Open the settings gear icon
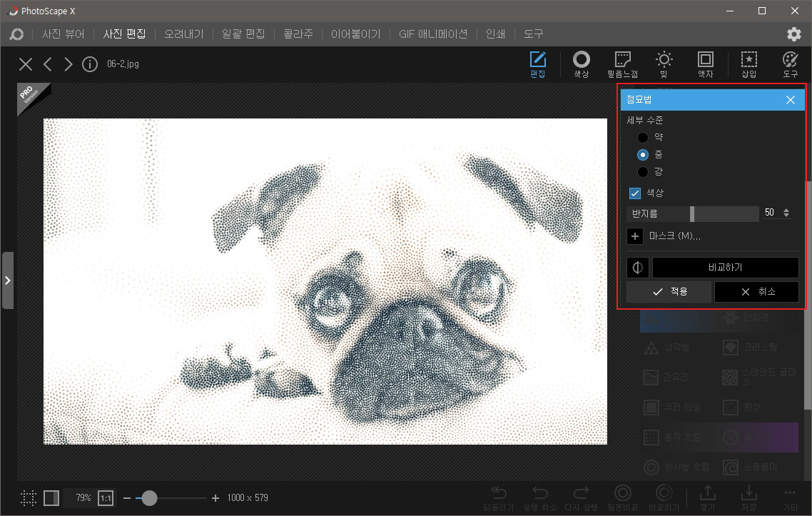 pyautogui.click(x=794, y=34)
